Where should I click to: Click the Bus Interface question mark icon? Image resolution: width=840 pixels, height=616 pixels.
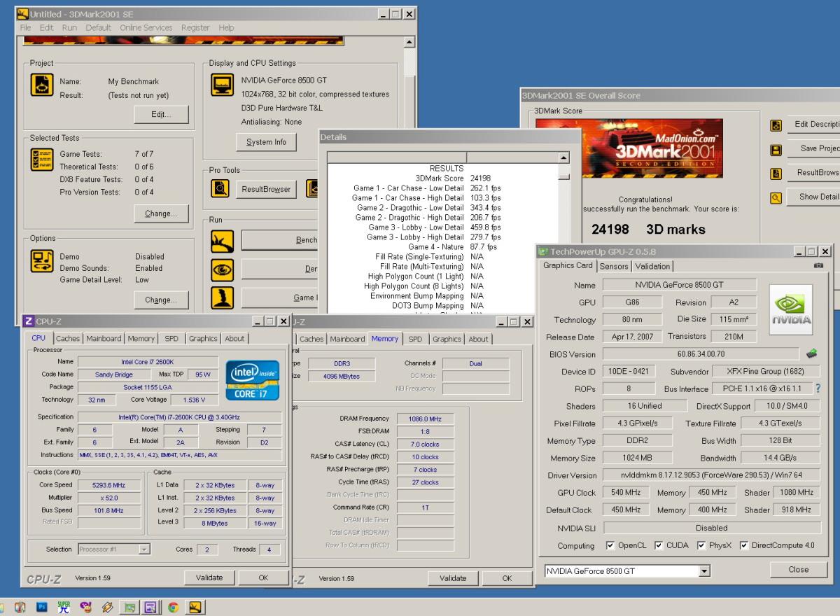click(x=818, y=388)
